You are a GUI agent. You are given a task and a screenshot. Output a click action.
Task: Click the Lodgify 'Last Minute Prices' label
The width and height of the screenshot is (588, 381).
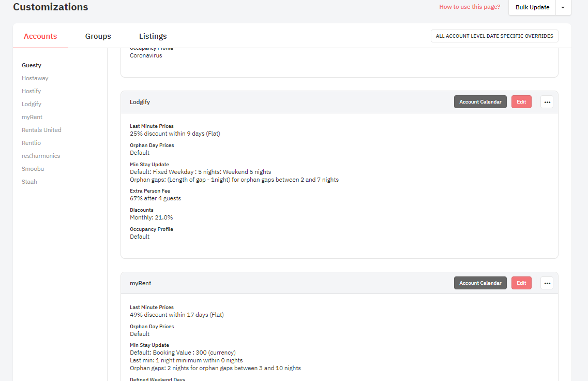(152, 126)
